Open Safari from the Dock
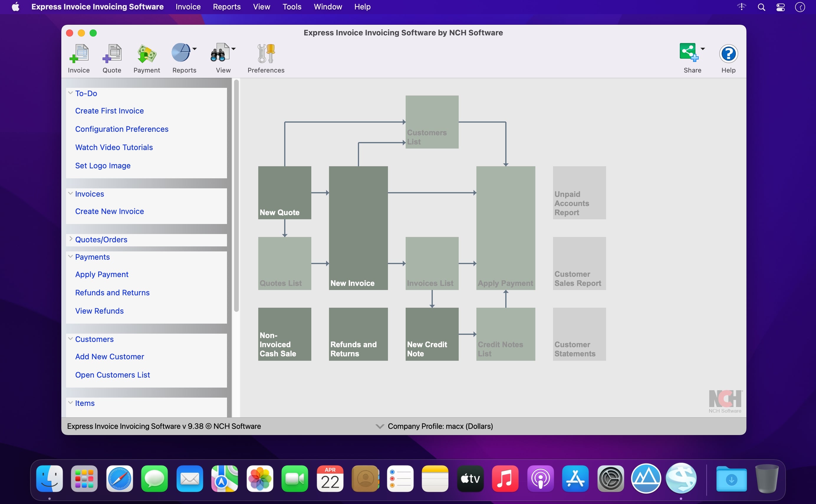 tap(120, 479)
